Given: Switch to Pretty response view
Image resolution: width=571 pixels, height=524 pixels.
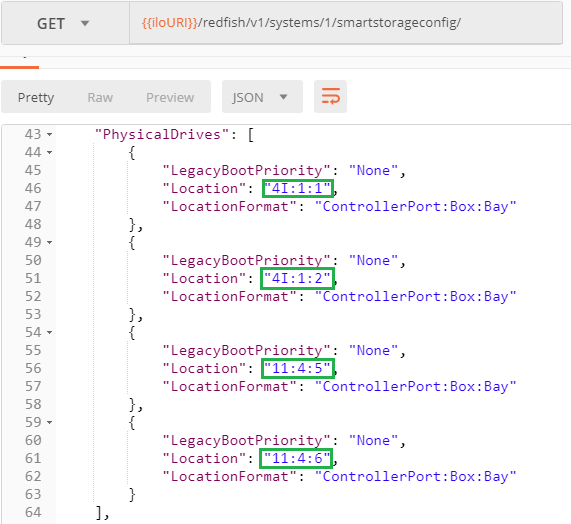Looking at the screenshot, I should pos(36,98).
